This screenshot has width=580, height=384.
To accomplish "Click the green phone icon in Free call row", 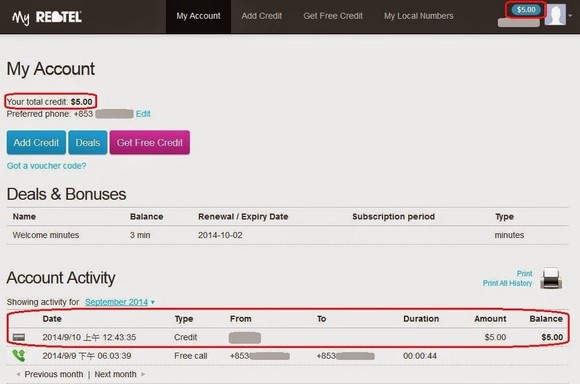I will [x=19, y=356].
